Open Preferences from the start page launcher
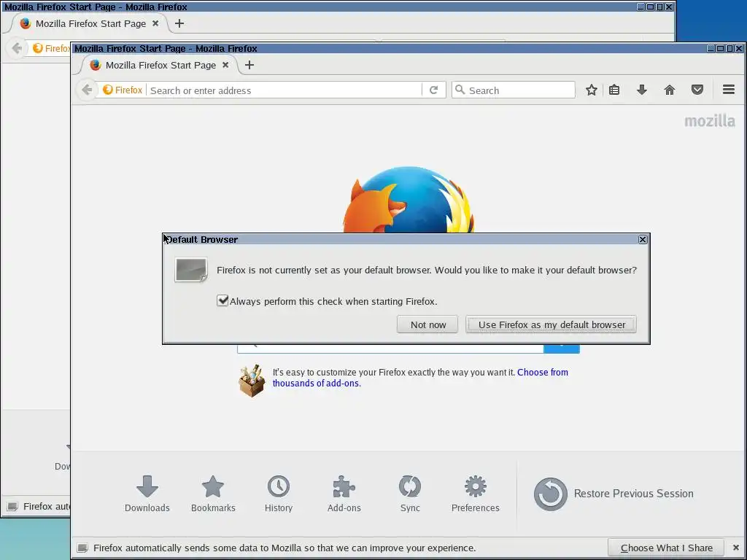Viewport: 747px width, 560px height. pyautogui.click(x=476, y=494)
